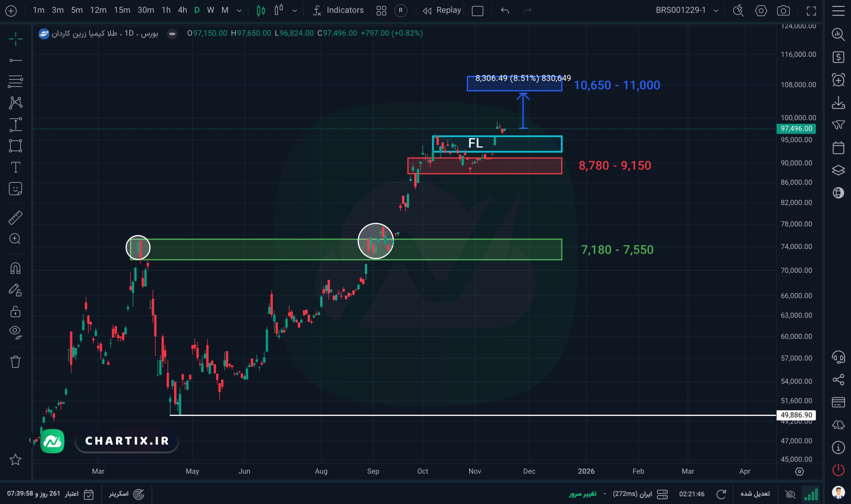851x504 pixels.
Task: Select the W weekly timeframe
Action: coord(210,10)
